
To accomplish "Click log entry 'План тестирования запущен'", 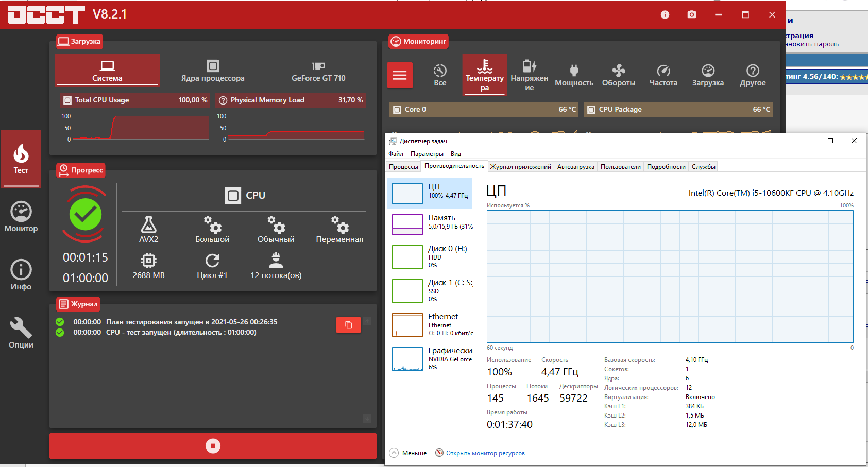I will [x=192, y=322].
